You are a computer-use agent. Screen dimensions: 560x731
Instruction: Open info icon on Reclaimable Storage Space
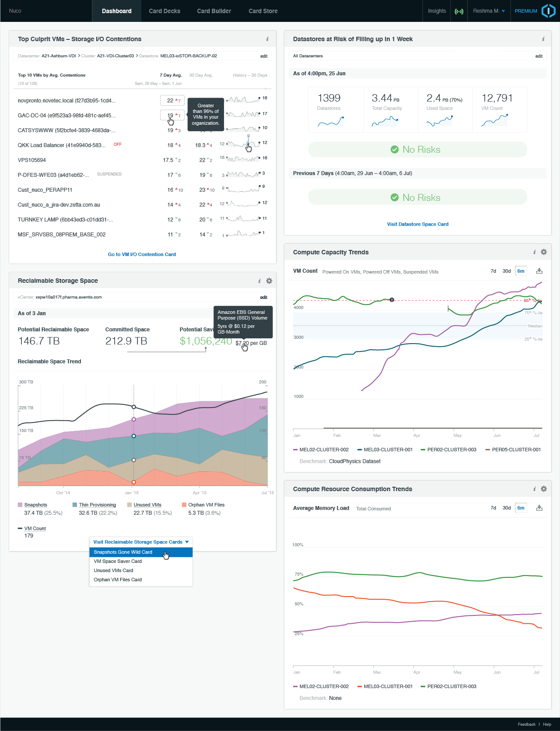click(x=259, y=281)
